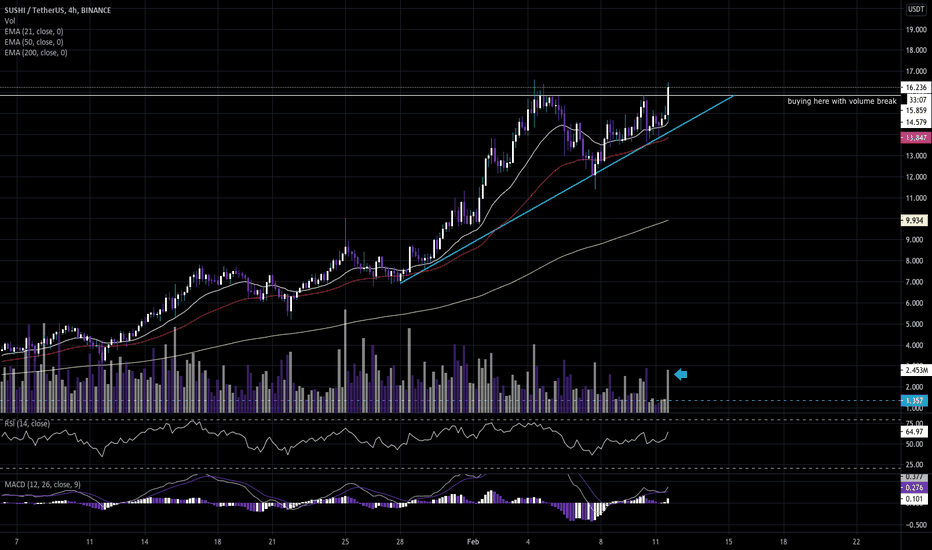Click the 0.276 MACD value label
The width and height of the screenshot is (932, 550).
pyautogui.click(x=914, y=488)
